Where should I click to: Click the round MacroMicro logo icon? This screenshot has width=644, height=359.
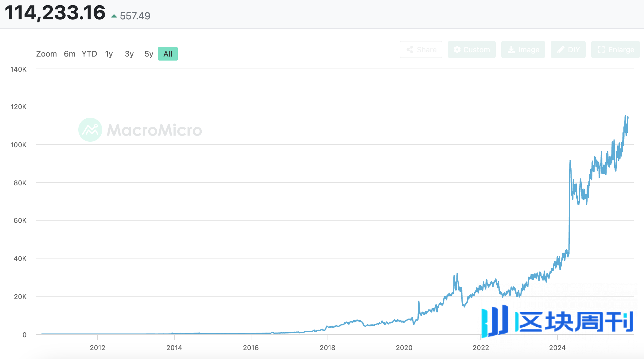90,130
